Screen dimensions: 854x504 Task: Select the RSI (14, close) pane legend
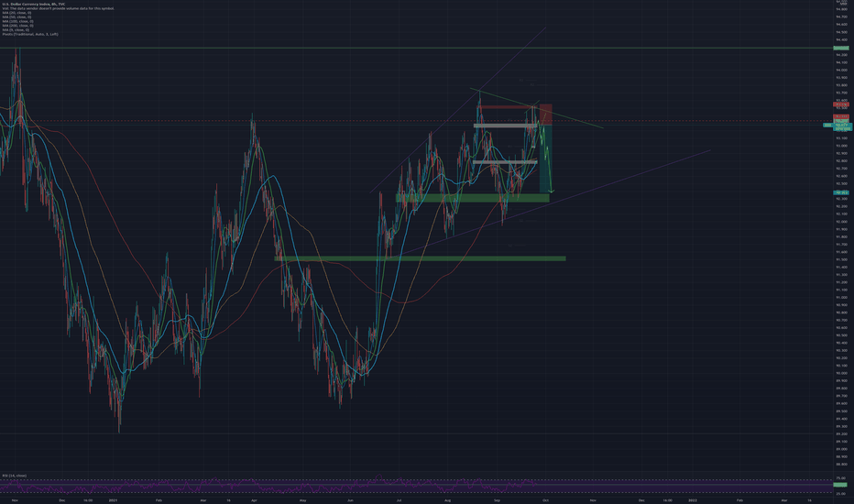[14, 476]
